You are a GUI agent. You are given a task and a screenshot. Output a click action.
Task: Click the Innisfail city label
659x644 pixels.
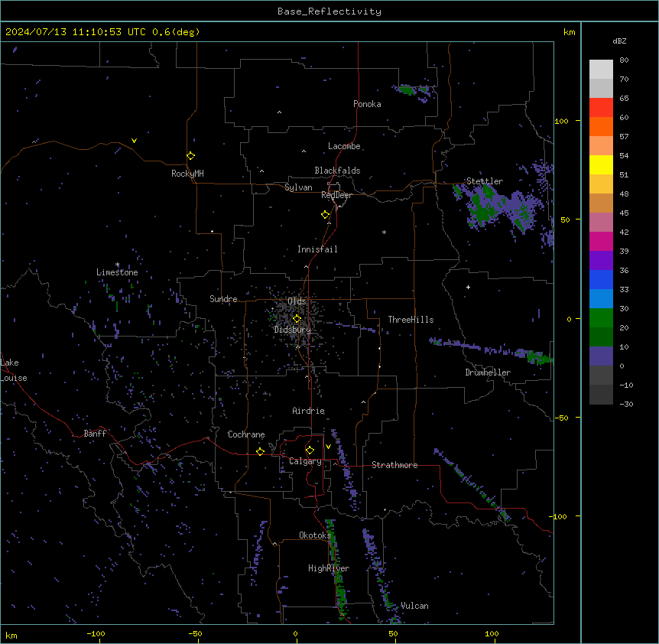pos(317,249)
